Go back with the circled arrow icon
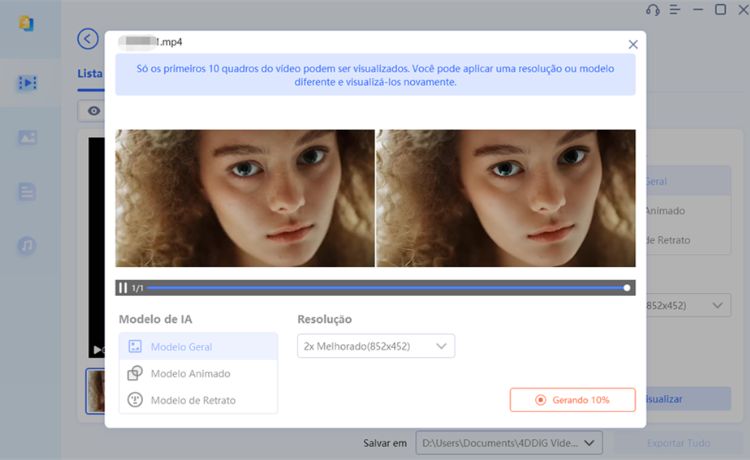 (x=88, y=39)
